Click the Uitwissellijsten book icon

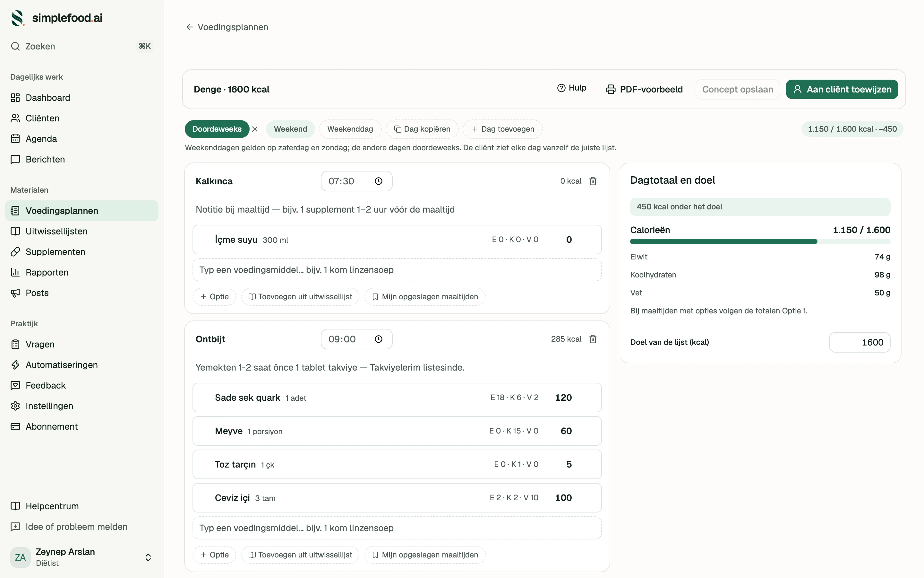(15, 231)
